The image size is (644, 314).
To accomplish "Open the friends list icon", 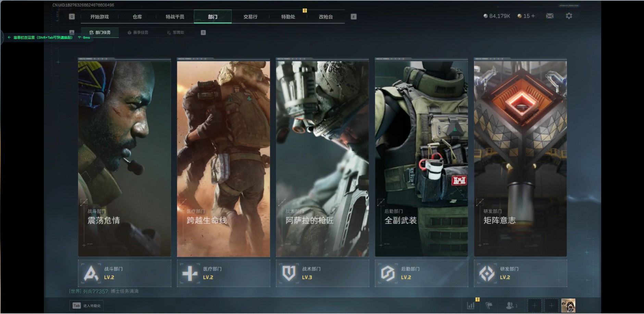I will pos(510,305).
